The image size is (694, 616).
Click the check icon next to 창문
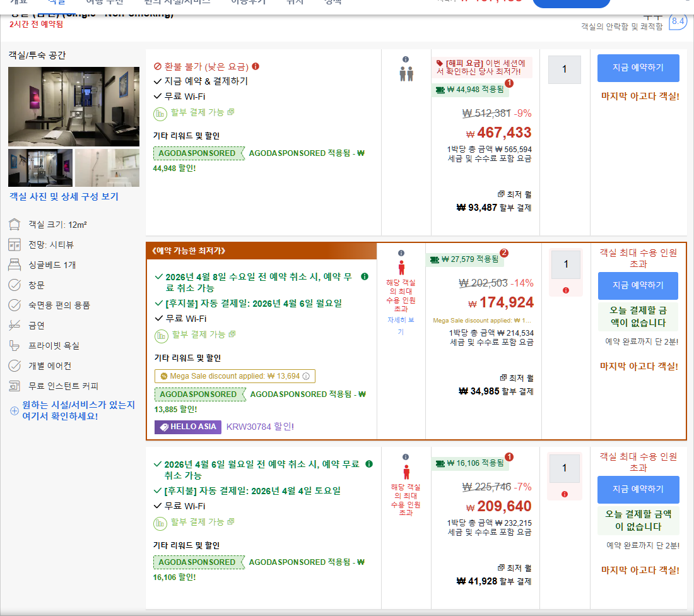15,285
